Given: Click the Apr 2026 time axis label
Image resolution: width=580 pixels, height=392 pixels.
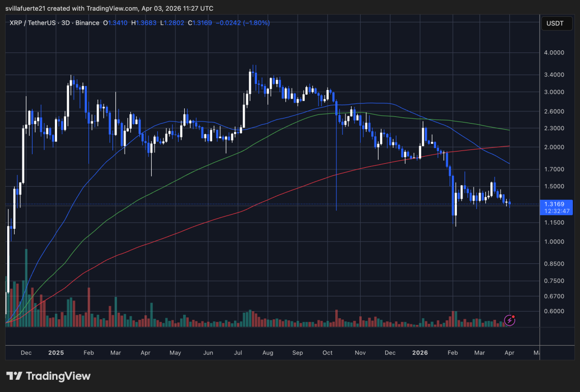Looking at the screenshot, I should coord(509,353).
